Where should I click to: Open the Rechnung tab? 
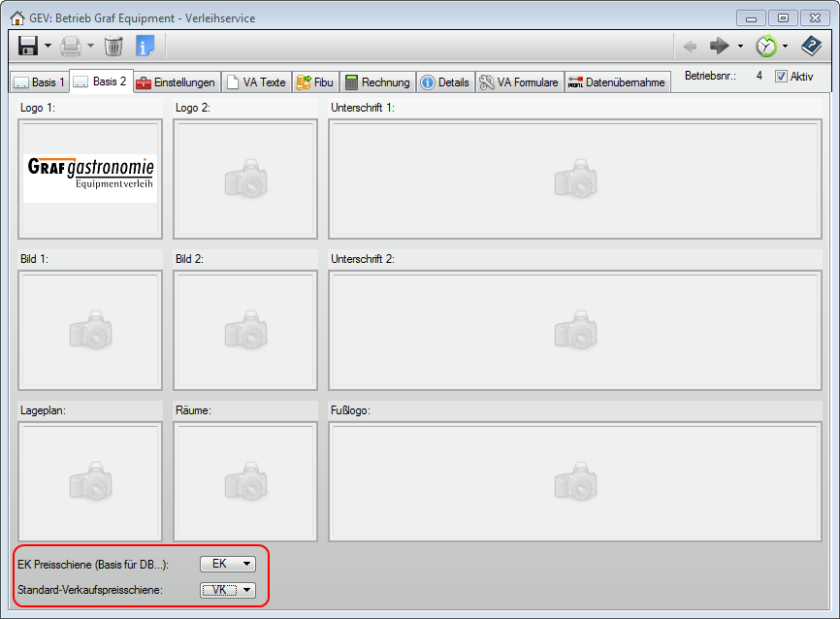377,82
